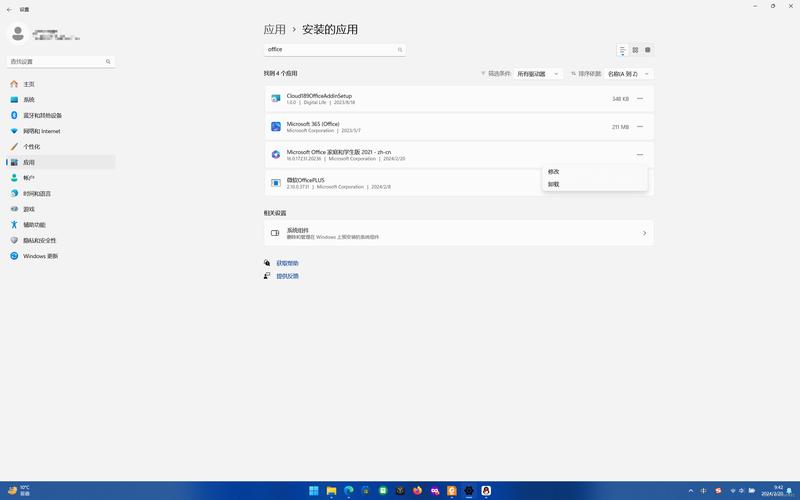Click the 微软OfficePLUS app icon
This screenshot has height=500, width=800.
[x=276, y=183]
